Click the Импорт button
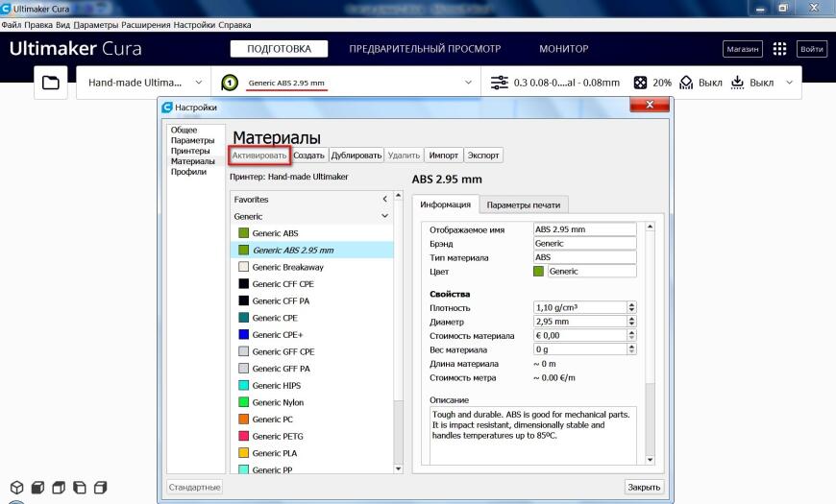 coord(444,155)
